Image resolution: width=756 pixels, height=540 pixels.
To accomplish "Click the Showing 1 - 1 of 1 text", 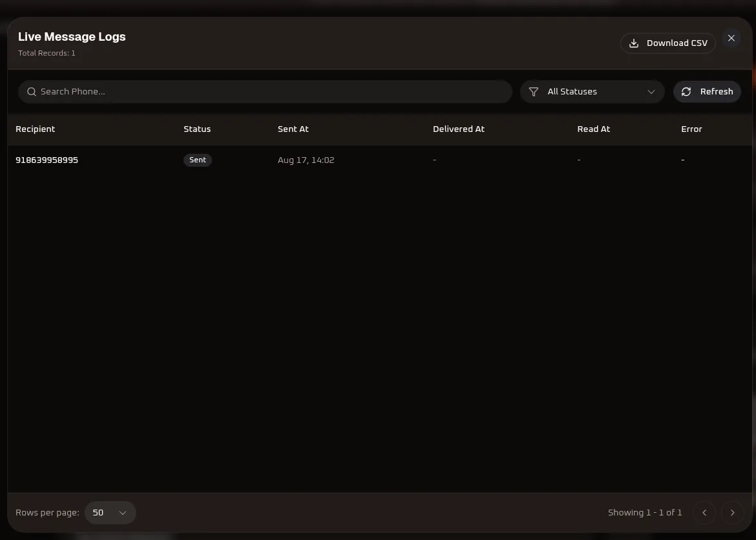I will (x=645, y=512).
